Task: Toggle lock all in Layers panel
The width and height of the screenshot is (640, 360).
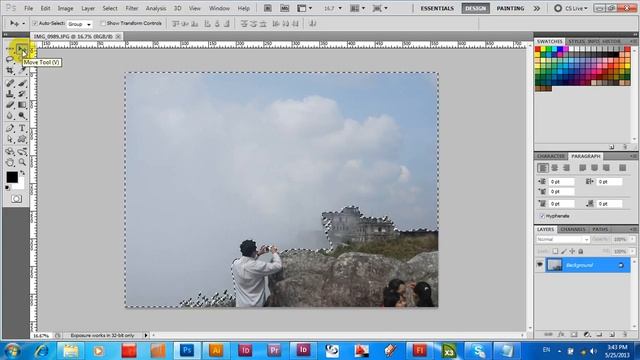Action: 580,251
